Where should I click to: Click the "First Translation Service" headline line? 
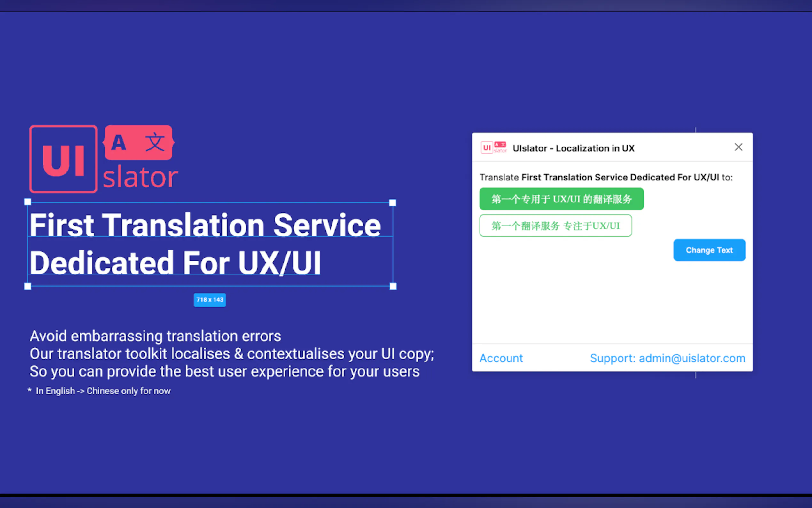click(x=205, y=225)
